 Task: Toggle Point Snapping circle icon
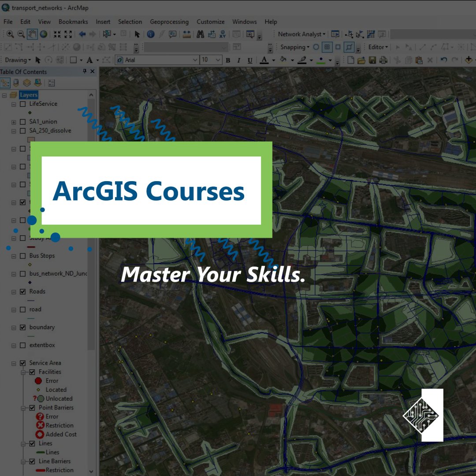(x=316, y=47)
